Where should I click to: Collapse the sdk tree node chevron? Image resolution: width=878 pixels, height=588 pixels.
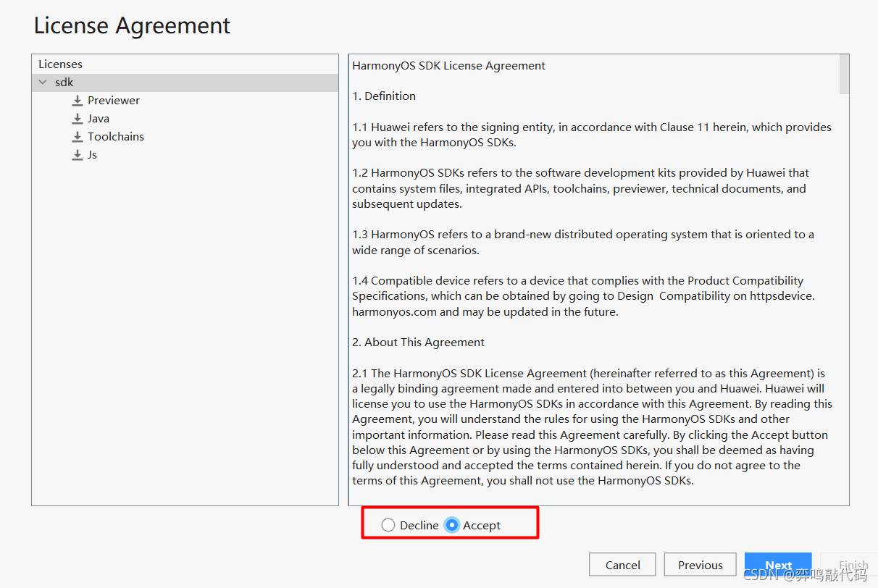tap(43, 83)
